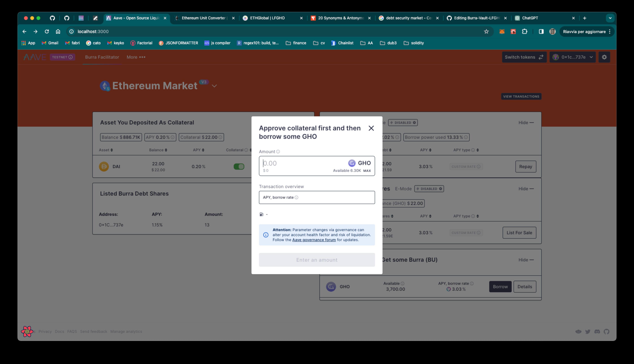Open the solidity bookmarks folder
The height and width of the screenshot is (364, 634).
pos(414,43)
